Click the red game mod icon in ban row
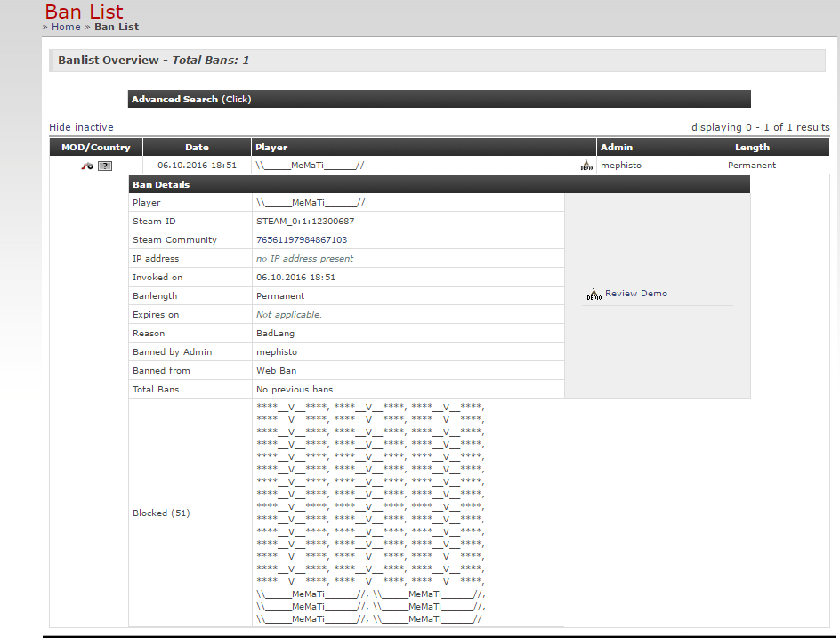 pos(87,166)
